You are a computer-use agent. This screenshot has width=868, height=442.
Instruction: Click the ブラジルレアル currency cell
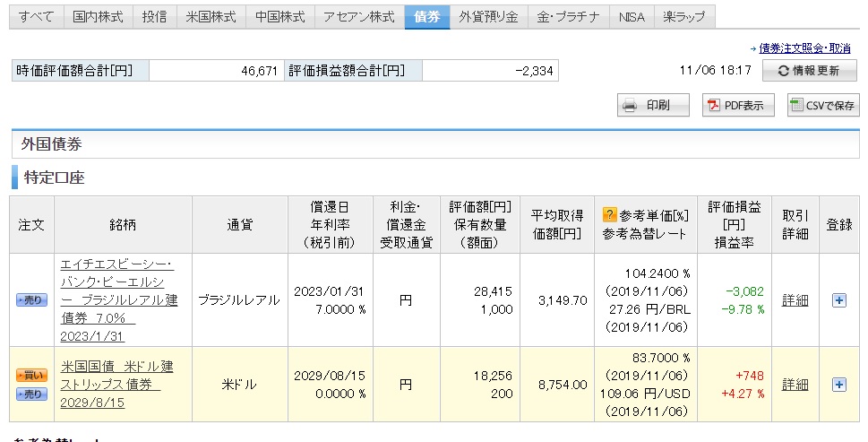click(x=240, y=300)
